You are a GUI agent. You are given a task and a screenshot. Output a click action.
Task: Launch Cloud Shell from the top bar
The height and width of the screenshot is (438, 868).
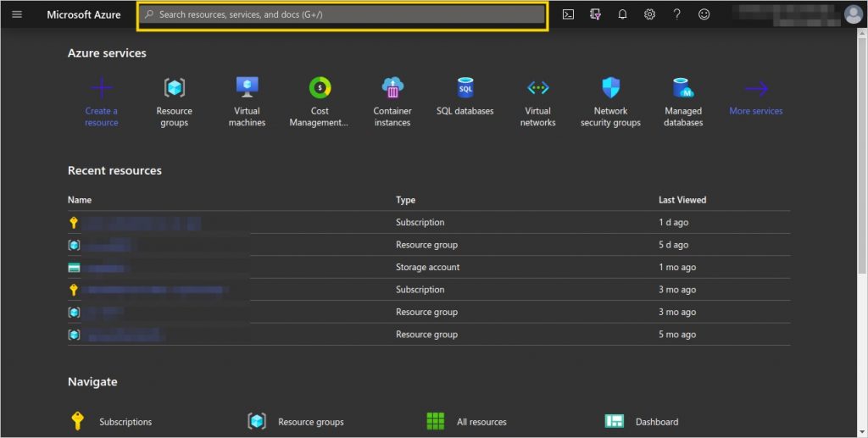(x=568, y=15)
